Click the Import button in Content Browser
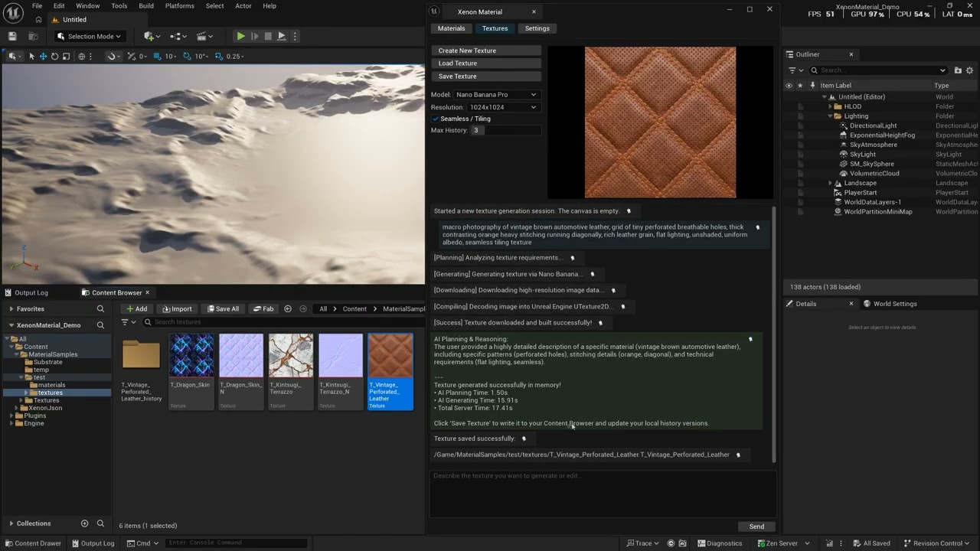Screen dimensions: 980x551 point(177,308)
